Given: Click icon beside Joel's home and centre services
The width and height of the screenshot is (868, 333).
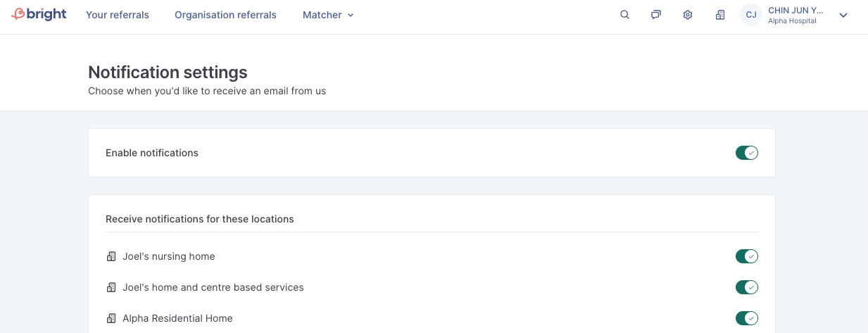Looking at the screenshot, I should (x=111, y=287).
